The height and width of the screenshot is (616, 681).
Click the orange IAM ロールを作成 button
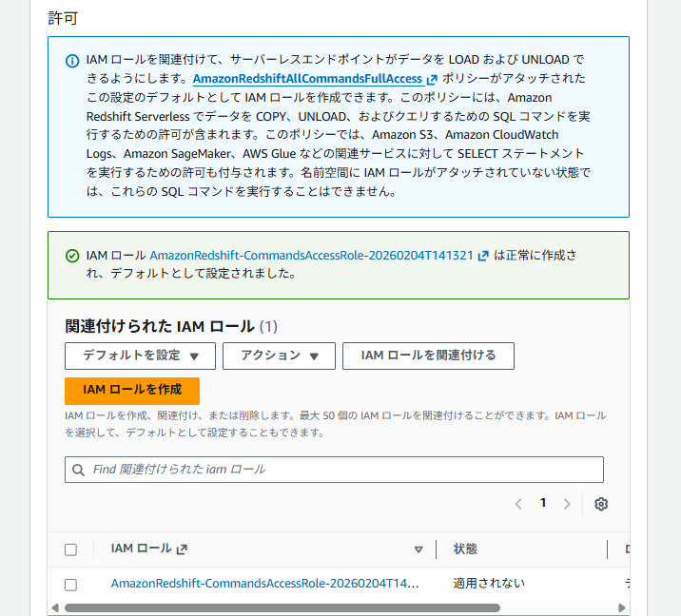(132, 391)
